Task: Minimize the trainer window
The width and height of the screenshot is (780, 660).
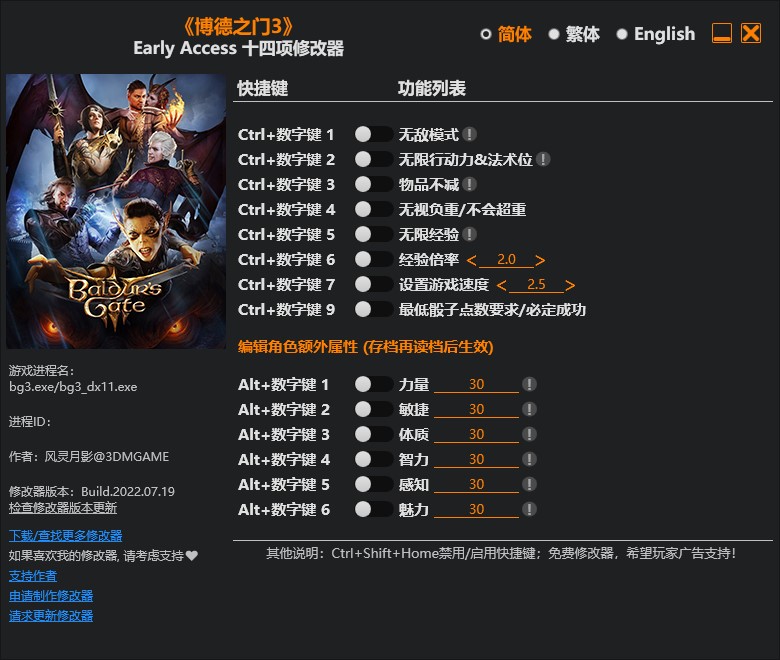Action: (721, 33)
